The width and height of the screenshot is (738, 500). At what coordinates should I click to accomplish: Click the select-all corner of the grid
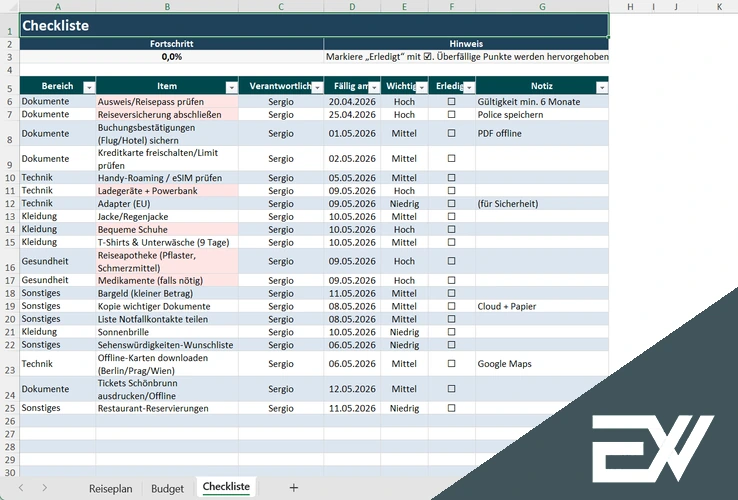tap(9, 6)
